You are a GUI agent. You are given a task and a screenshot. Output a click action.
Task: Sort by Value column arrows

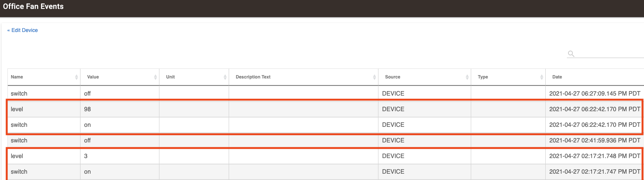pos(155,77)
